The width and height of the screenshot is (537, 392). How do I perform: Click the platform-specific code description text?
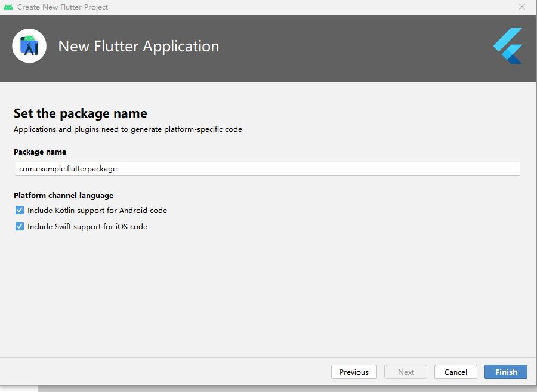[x=128, y=129]
